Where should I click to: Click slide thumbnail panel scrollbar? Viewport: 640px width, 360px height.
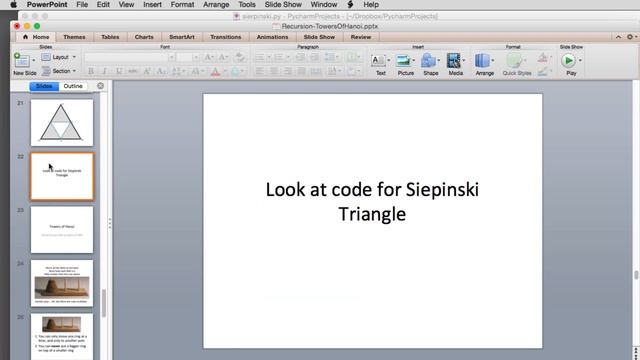pos(104,302)
